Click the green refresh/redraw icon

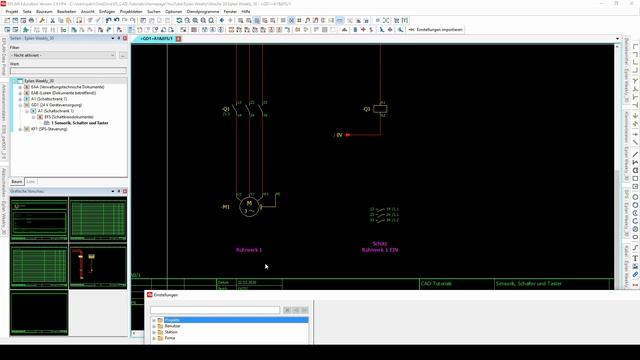(179, 20)
